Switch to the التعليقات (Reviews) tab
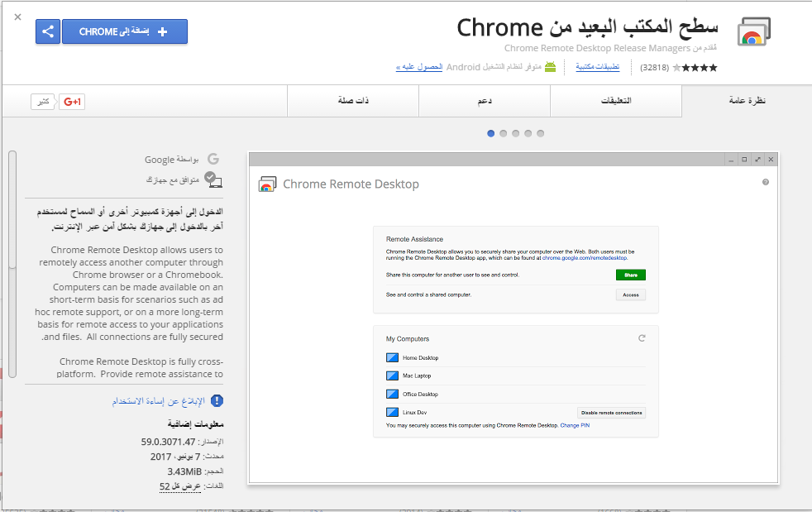 (616, 101)
